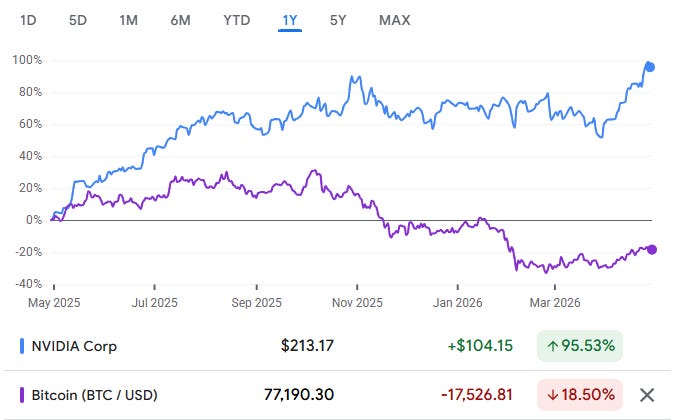Click the red down-arrow 18.50% badge
684x420 pixels.
coord(580,395)
